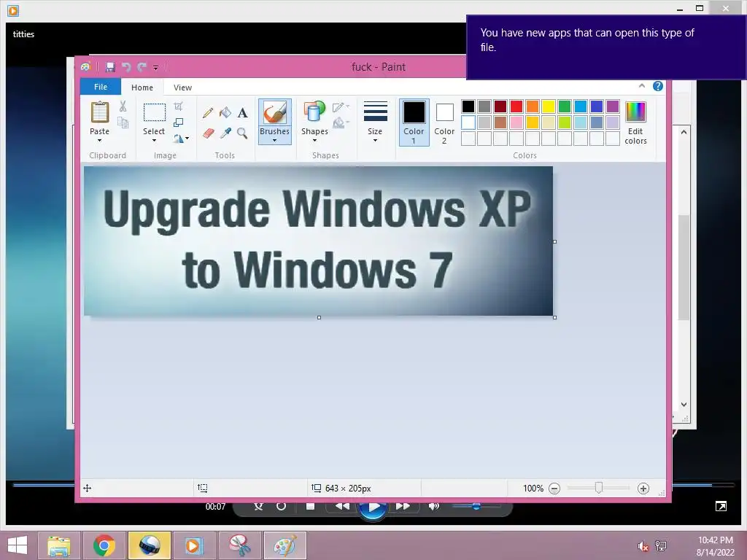Click the Cut scissors icon
The image size is (747, 560).
(123, 106)
